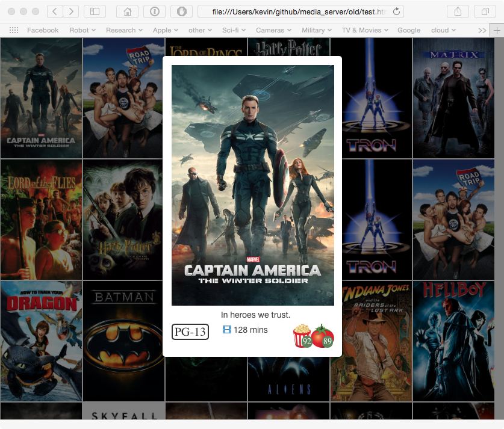Expand the cloud bookmarks folder
This screenshot has height=429, width=504.
click(443, 30)
